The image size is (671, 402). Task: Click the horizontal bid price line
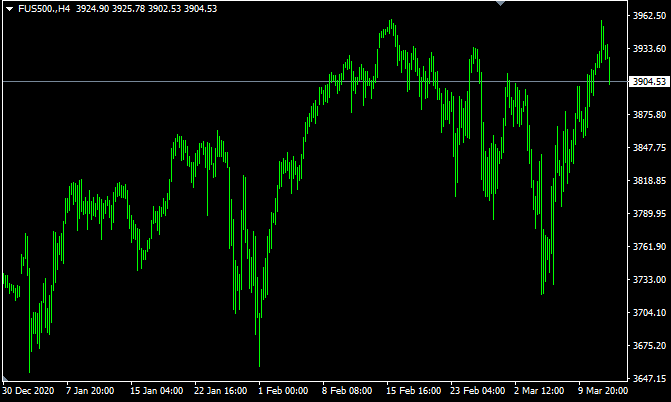point(315,81)
